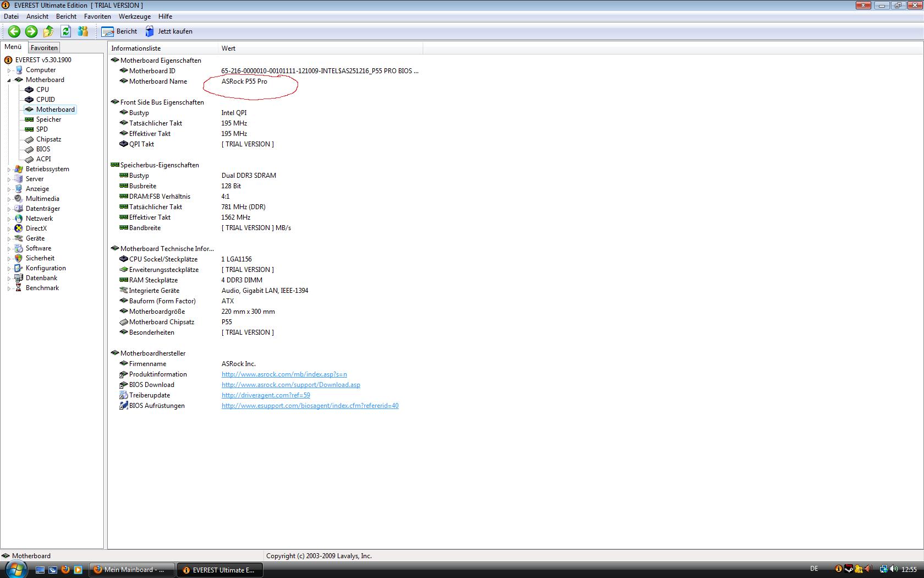The image size is (924, 578).
Task: Click the Refresh toolbar icon
Action: click(66, 31)
